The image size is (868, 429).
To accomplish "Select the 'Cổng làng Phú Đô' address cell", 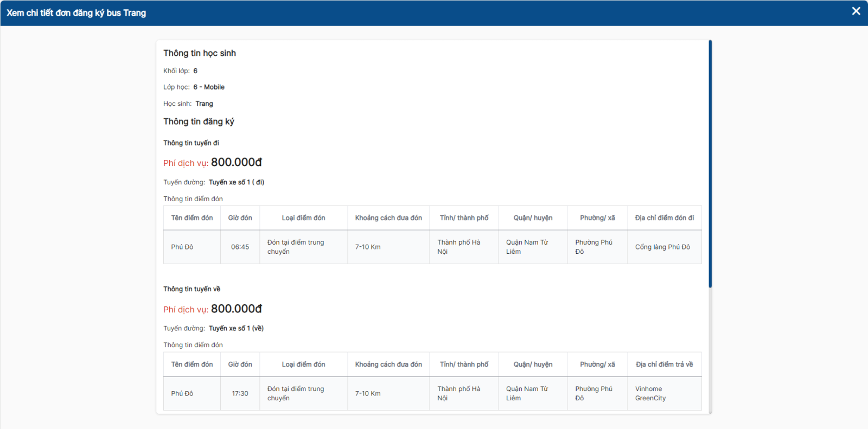I will 662,247.
